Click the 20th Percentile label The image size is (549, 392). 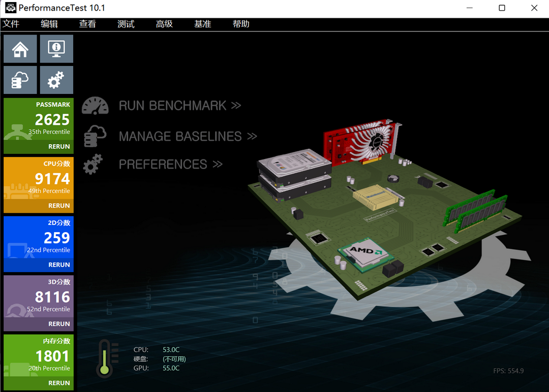coord(49,368)
